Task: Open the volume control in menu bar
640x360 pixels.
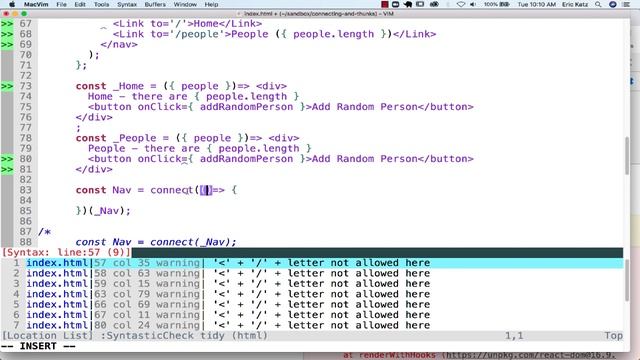Action: pos(473,4)
